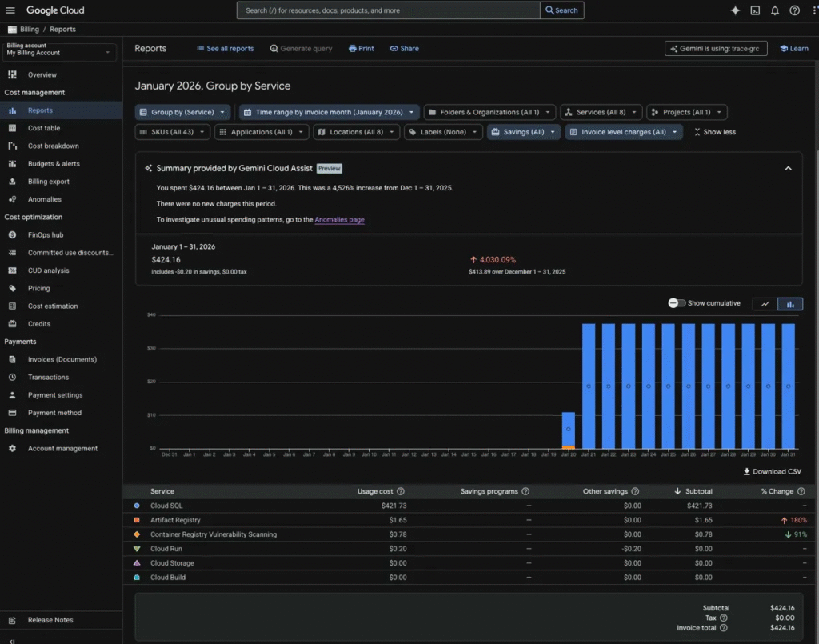Click the help question mark icon
The image size is (819, 644).
(x=794, y=10)
